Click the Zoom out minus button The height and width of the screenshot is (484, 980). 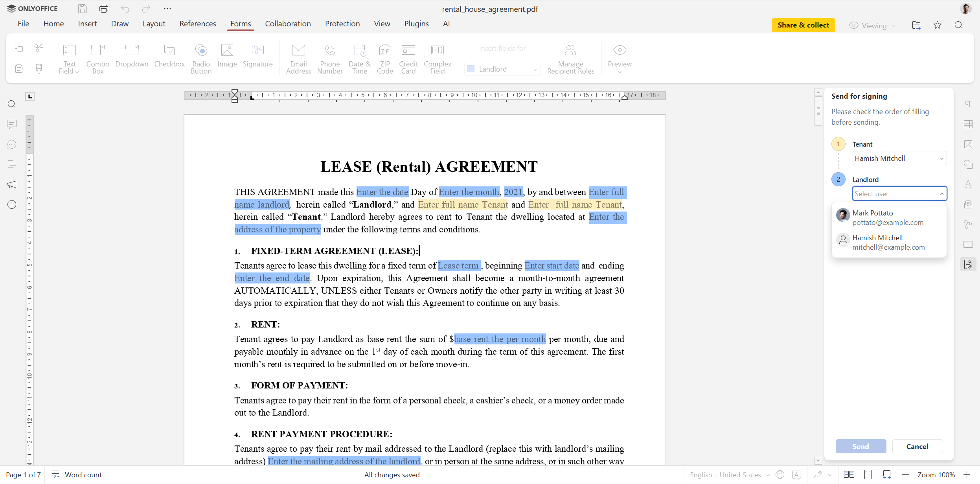click(905, 475)
